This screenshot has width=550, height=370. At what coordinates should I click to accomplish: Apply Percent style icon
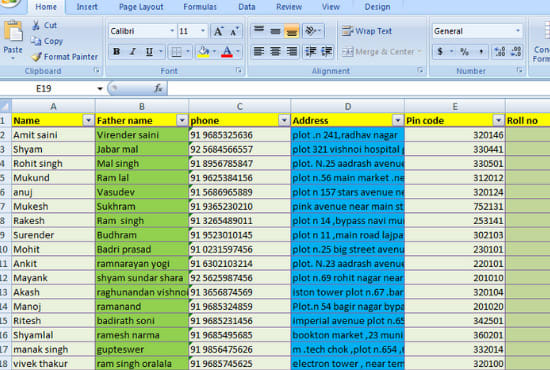465,52
